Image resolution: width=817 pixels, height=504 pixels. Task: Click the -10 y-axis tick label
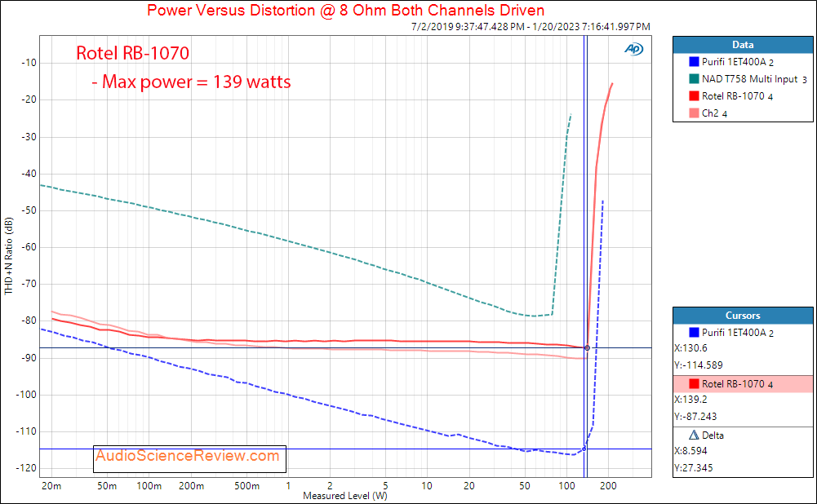coord(29,63)
